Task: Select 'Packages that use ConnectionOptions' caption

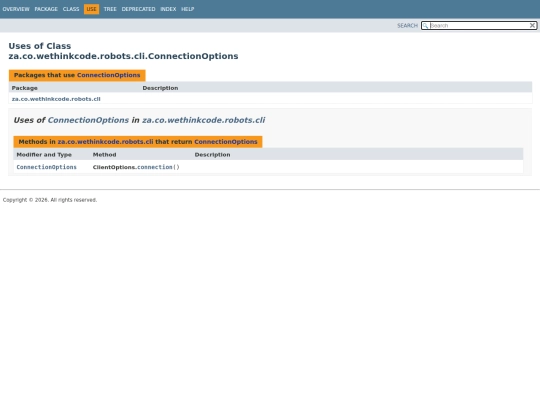Action: point(77,75)
